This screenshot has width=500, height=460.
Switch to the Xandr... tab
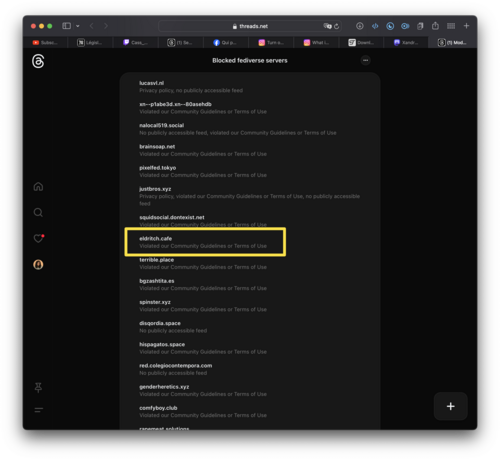point(406,43)
